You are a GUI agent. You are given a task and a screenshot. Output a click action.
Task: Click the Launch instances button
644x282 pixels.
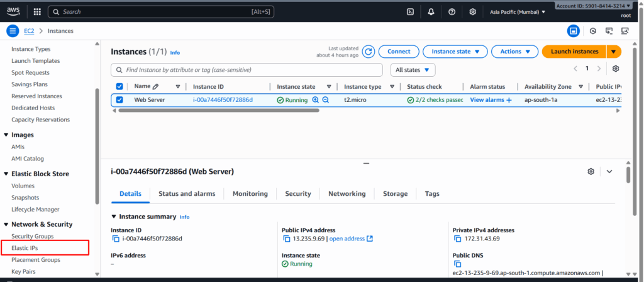tap(574, 52)
